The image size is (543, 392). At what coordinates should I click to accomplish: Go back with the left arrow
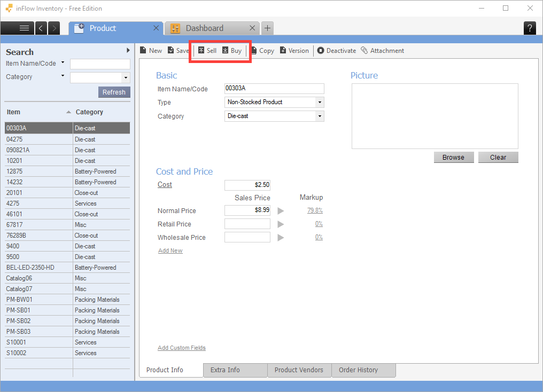[x=41, y=28]
